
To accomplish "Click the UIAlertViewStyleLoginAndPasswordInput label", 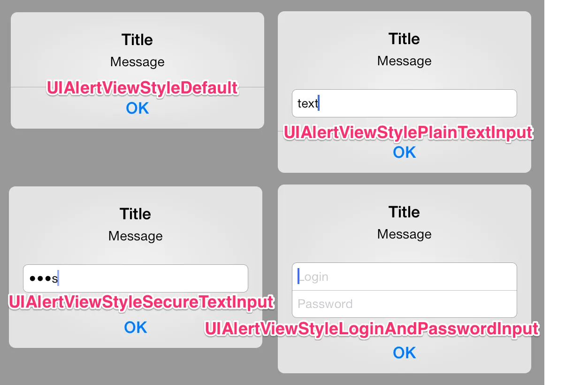I will point(372,329).
